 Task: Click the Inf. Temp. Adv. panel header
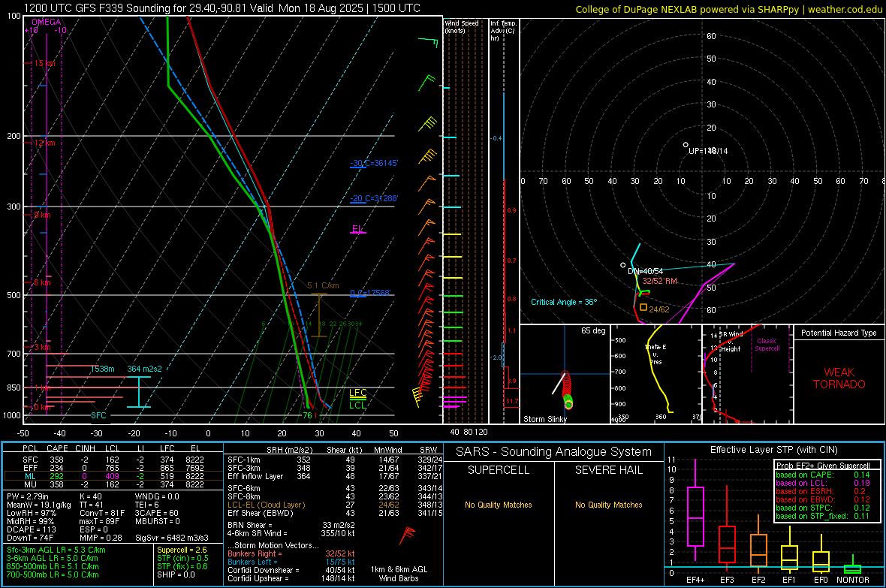click(503, 31)
